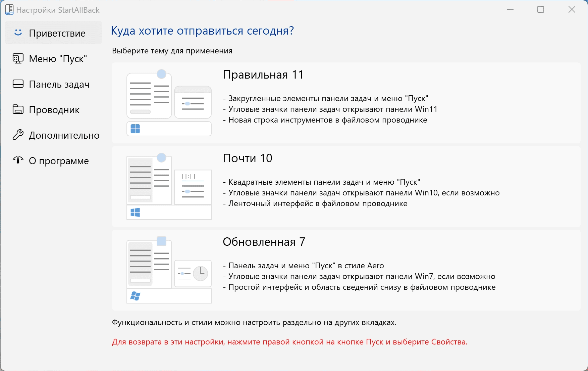Image resolution: width=588 pixels, height=371 pixels.
Task: Close the StartAllBack settings window
Action: (572, 9)
